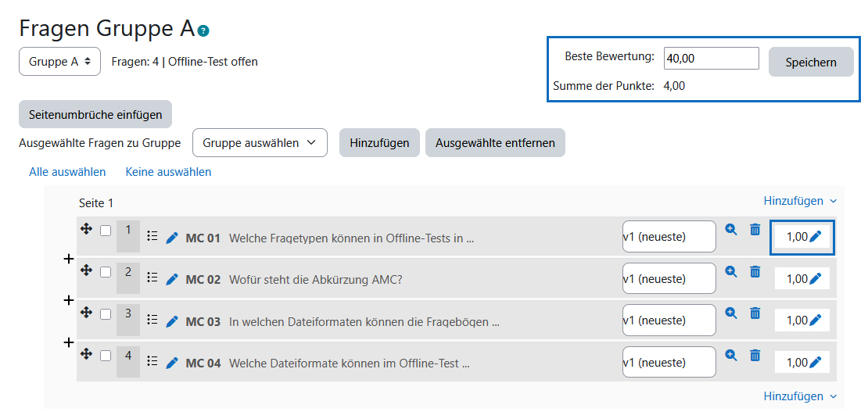Image resolution: width=868 pixels, height=419 pixels.
Task: Click multiple-choice type icon of MC 03
Action: pyautogui.click(x=152, y=320)
